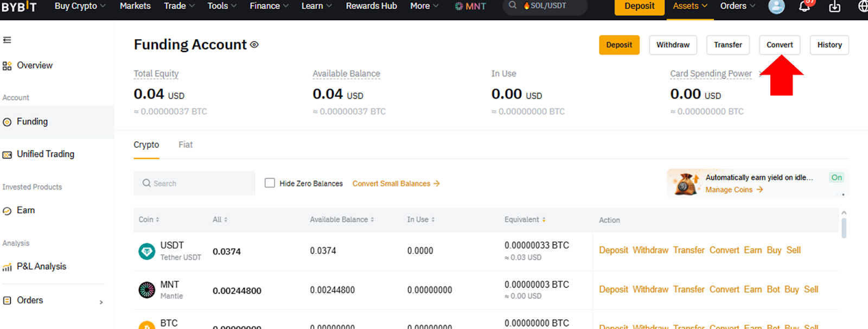This screenshot has height=329, width=868.
Task: Click the USDT coin icon
Action: pos(147,251)
